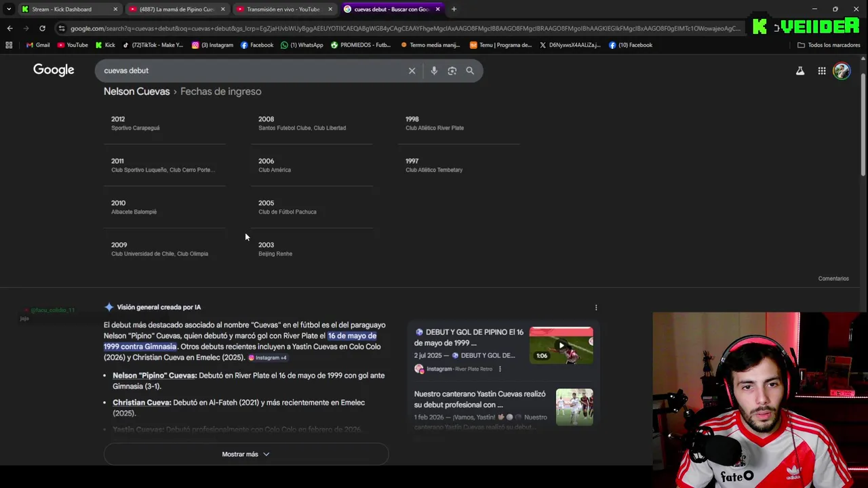
Task: Open the Yastin Cuevas debut thumbnail
Action: [x=574, y=407]
